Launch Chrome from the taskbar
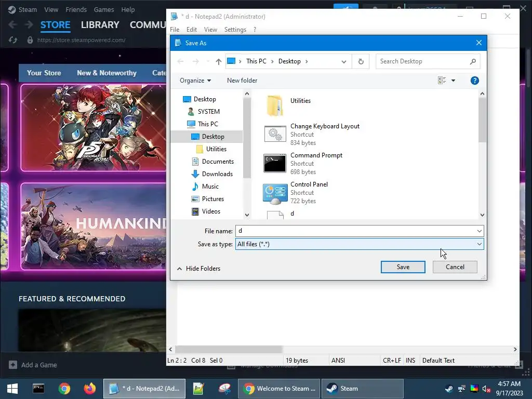The height and width of the screenshot is (399, 532). pyautogui.click(x=64, y=389)
